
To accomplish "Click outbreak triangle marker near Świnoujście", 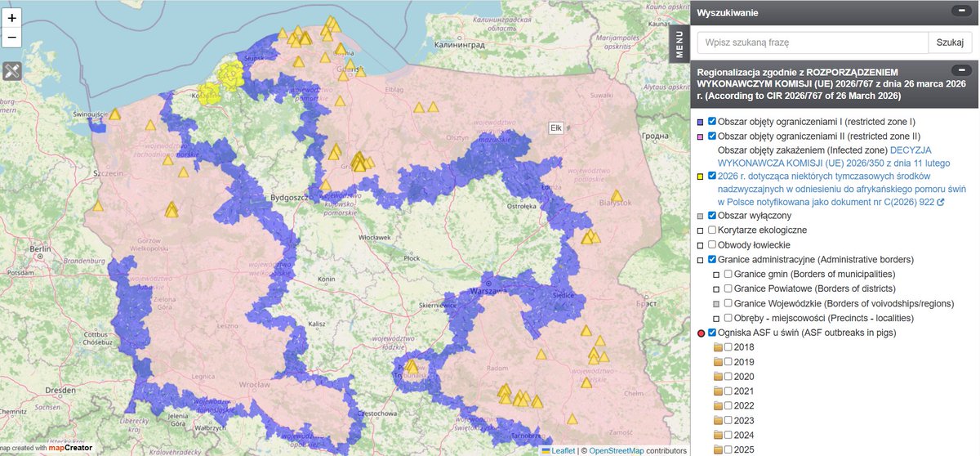I will point(115,115).
